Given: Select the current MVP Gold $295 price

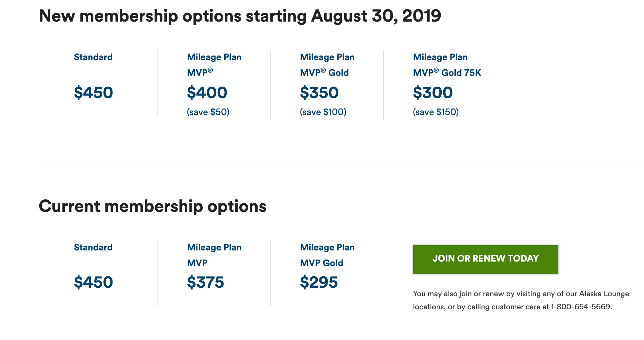Looking at the screenshot, I should click(319, 282).
